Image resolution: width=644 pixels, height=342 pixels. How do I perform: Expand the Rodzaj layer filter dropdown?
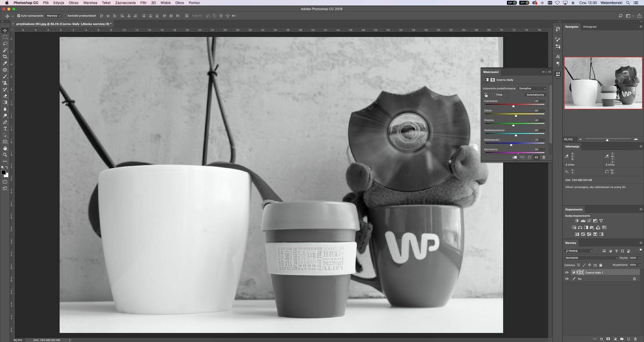tap(579, 251)
